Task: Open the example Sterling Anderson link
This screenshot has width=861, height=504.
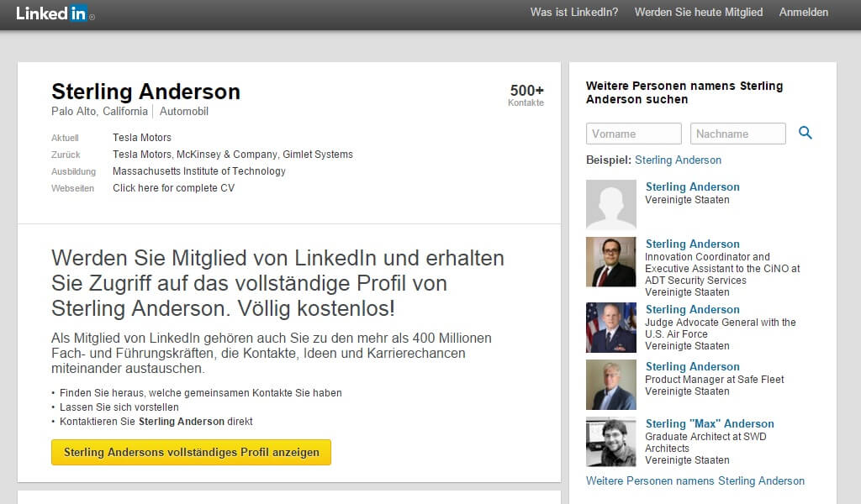Action: click(x=678, y=160)
